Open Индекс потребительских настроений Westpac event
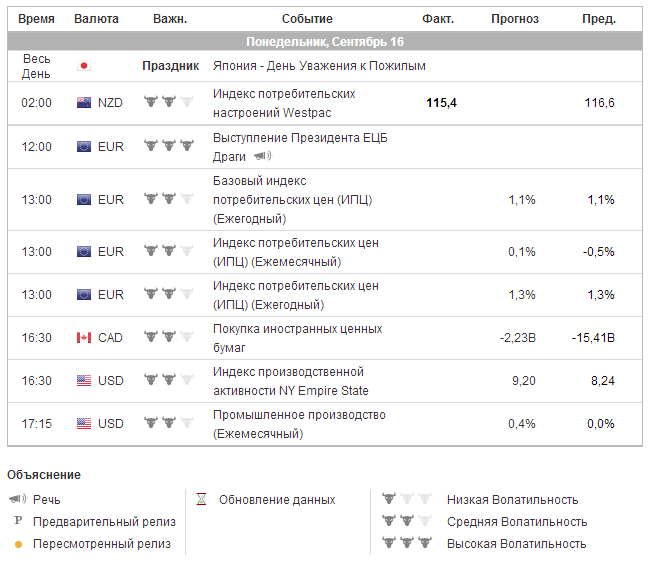This screenshot has height=562, width=649. [284, 103]
